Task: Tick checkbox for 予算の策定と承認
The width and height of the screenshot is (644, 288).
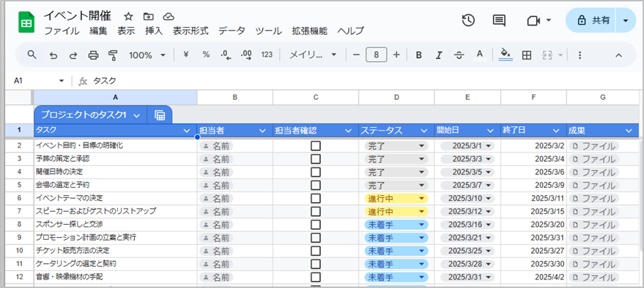Action: (315, 159)
